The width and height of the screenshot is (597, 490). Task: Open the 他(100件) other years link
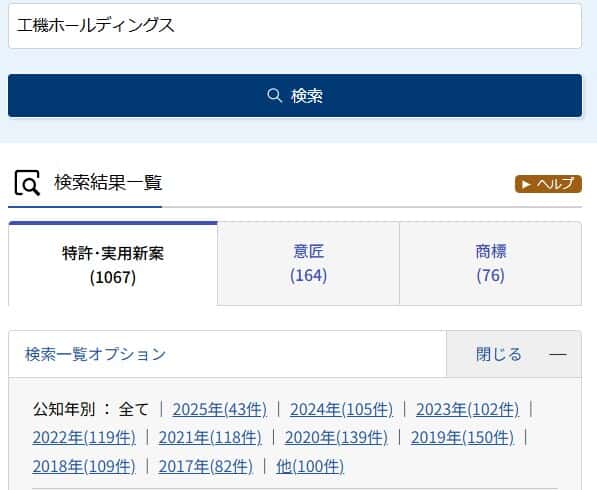click(310, 466)
